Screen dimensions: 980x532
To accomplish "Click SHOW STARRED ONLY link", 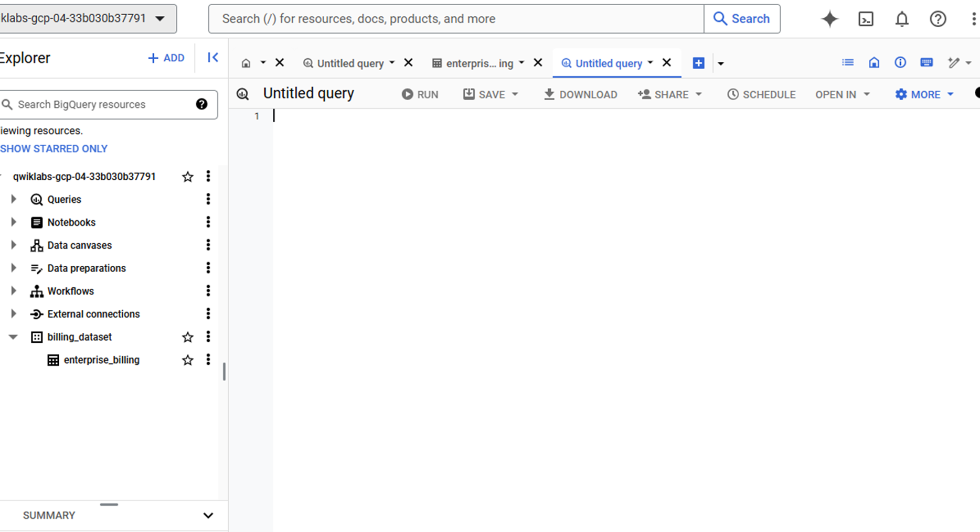I will tap(54, 149).
